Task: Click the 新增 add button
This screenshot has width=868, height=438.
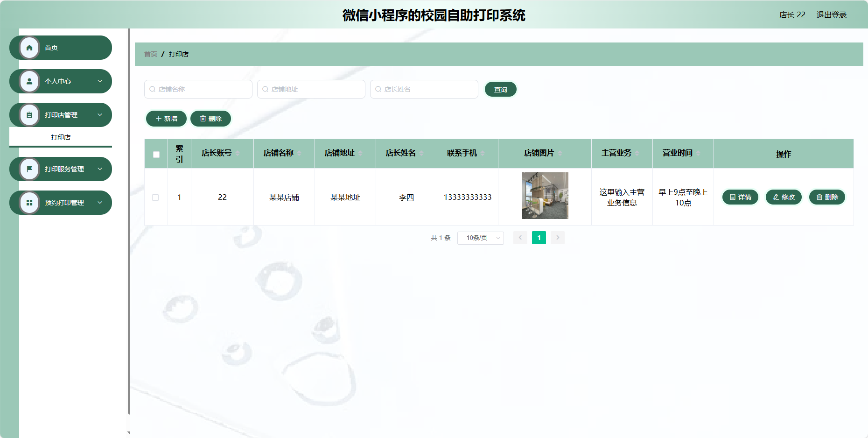Action: tap(166, 119)
